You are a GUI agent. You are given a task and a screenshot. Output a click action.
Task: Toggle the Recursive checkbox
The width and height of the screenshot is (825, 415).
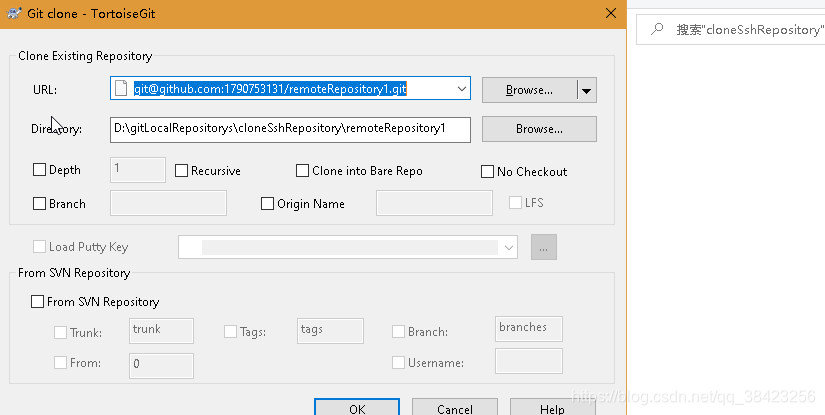click(x=182, y=170)
